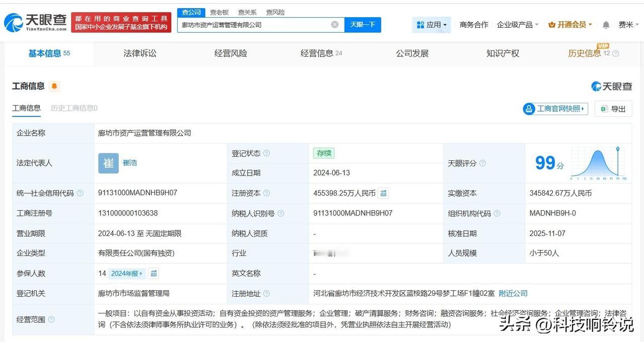Click the help icon beside 组织机构代码

point(497,213)
